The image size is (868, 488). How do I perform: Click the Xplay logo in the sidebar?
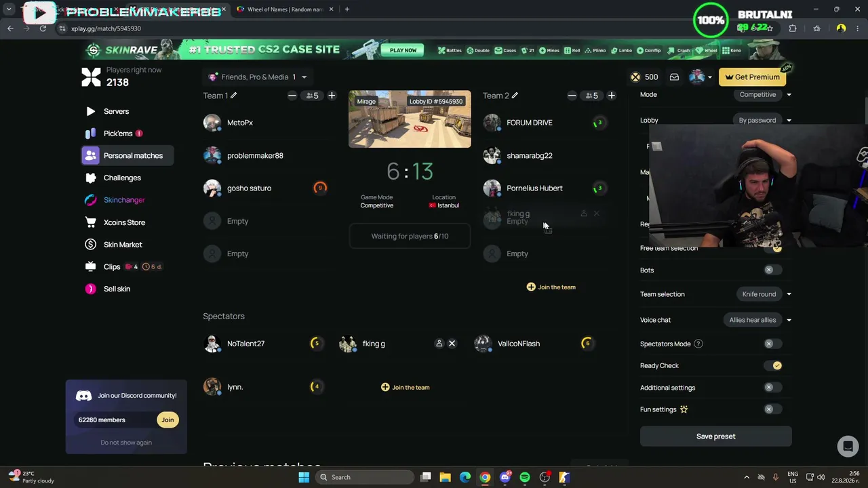pos(91,77)
